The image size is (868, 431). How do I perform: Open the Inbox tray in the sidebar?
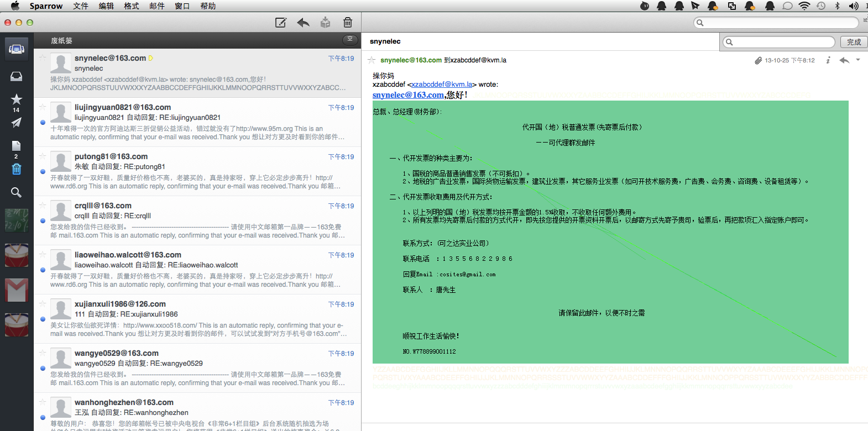17,76
